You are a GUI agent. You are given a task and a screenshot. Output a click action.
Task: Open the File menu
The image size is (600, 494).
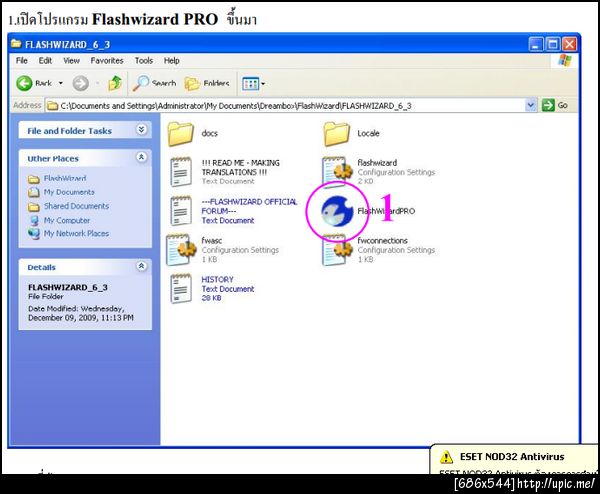click(x=21, y=60)
